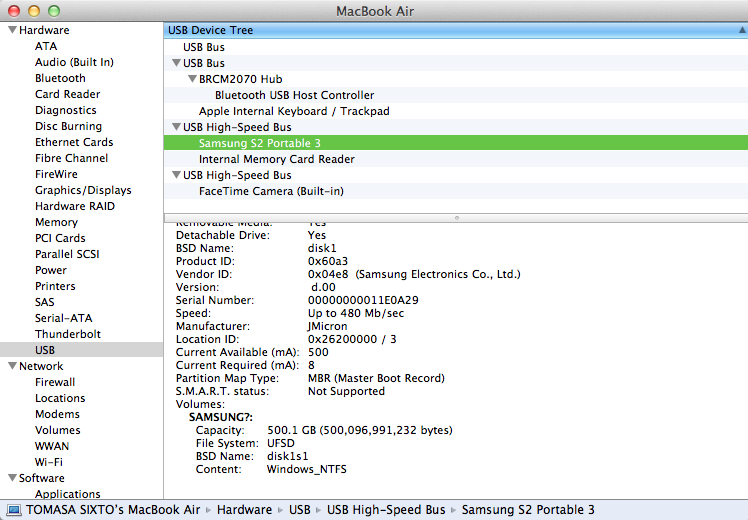Select Applications under Software
The width and height of the screenshot is (748, 520).
68,494
